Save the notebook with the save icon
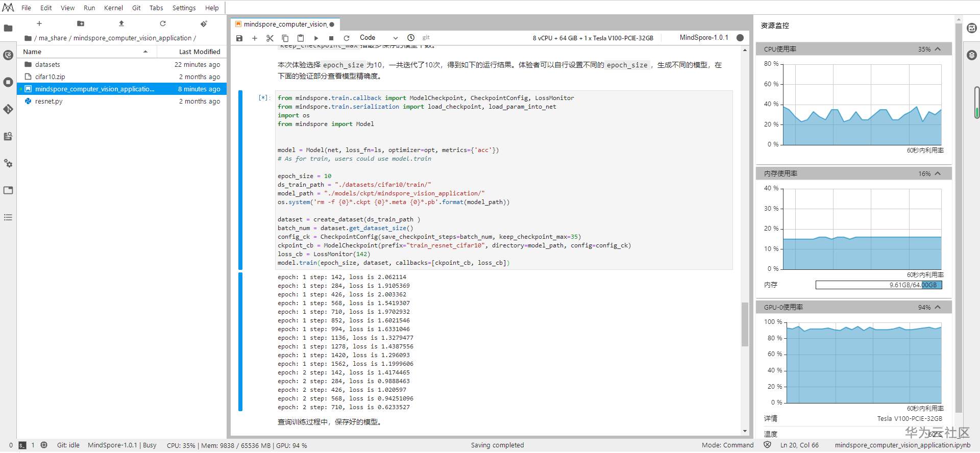Screen dimensions: 980x453 239,38
